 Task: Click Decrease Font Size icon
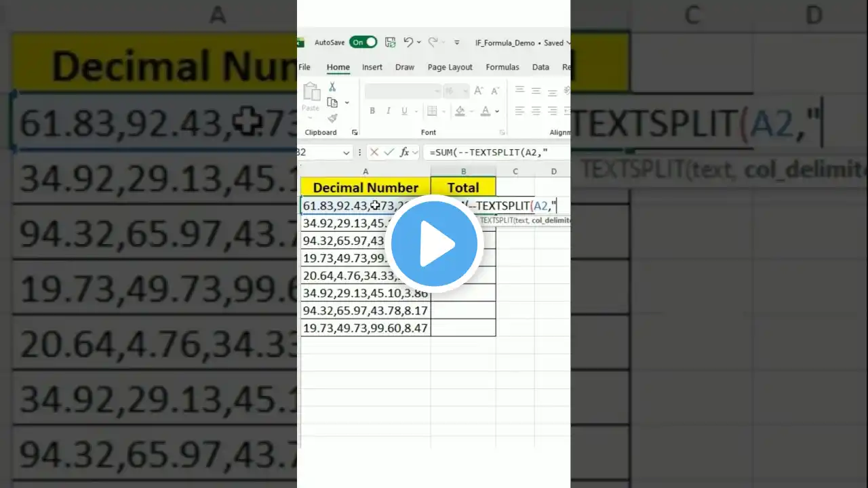click(496, 90)
